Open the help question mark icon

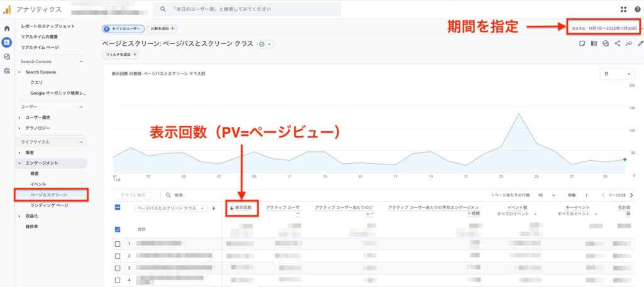point(637,9)
